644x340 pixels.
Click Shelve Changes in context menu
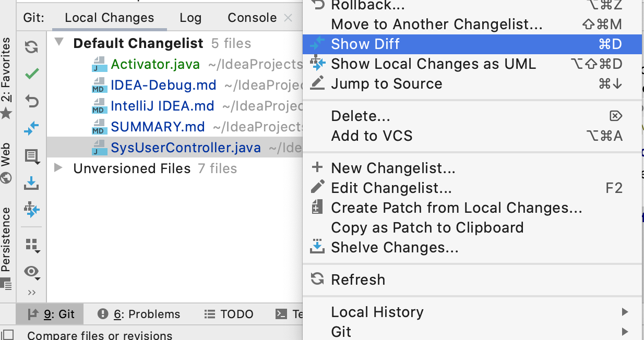pos(395,248)
